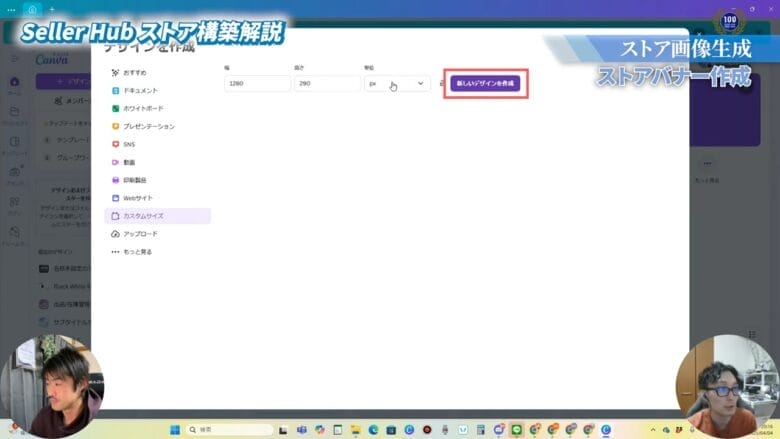Select おすすめ in the design sidebar
The image size is (780, 439).
[129, 73]
